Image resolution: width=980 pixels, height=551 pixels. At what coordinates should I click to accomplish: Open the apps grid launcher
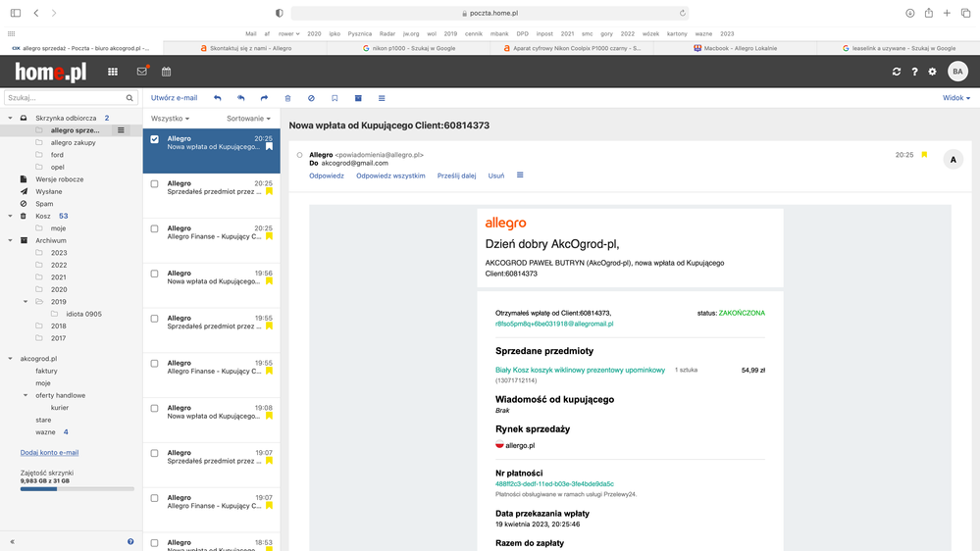pyautogui.click(x=113, y=72)
